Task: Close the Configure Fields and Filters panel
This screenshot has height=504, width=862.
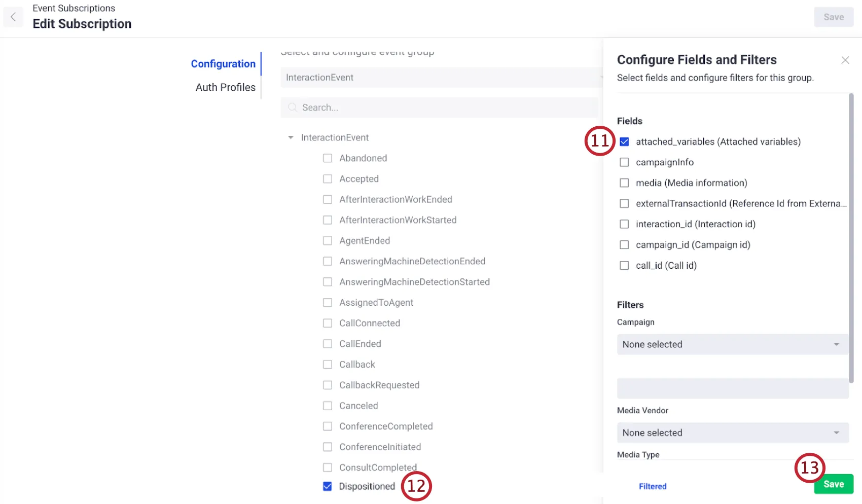Action: (x=845, y=60)
